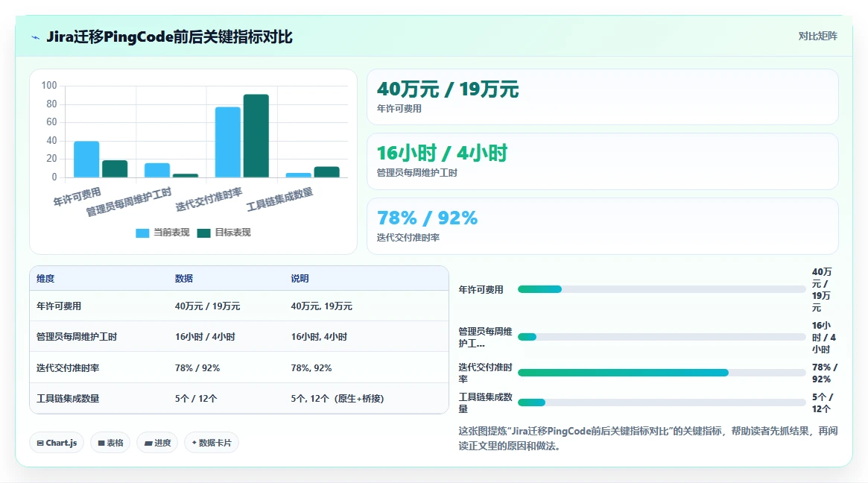Image resolution: width=868 pixels, height=483 pixels.
Task: Click the 工具链集成数量 axis label under the chart
Action: tap(280, 200)
